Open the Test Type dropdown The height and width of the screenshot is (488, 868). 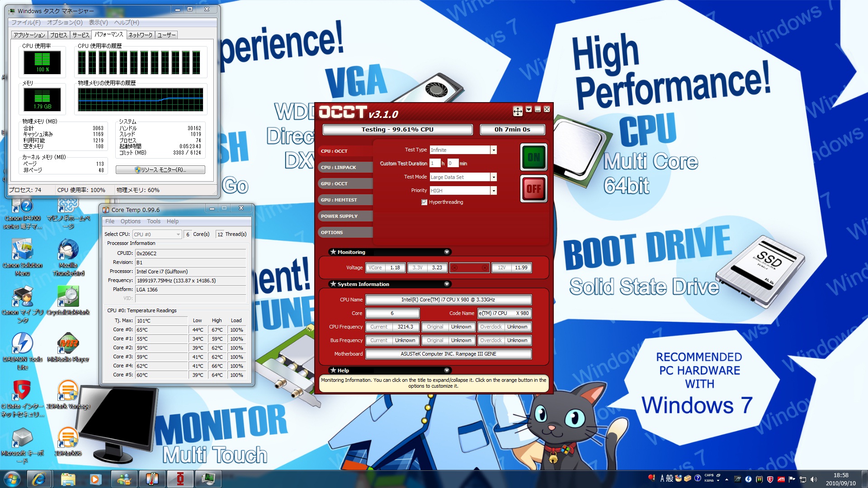coord(493,150)
